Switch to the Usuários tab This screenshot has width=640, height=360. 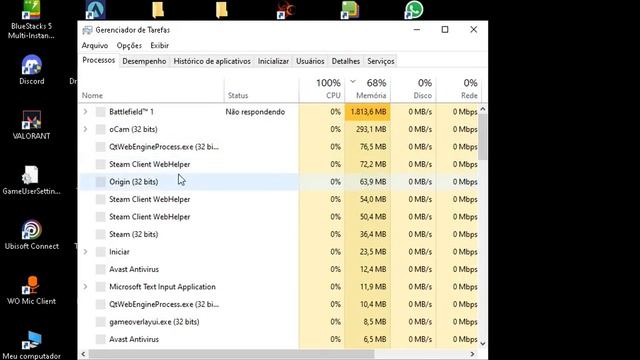point(310,61)
